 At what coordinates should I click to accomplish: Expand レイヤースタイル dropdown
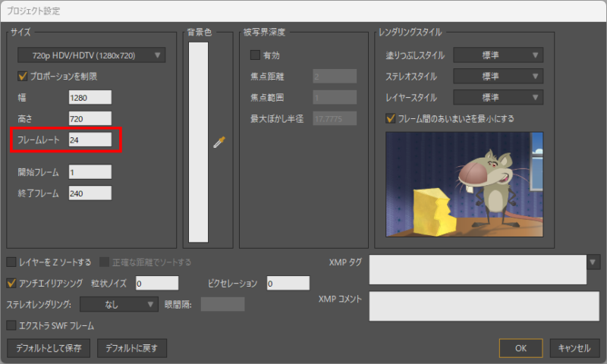tap(498, 97)
